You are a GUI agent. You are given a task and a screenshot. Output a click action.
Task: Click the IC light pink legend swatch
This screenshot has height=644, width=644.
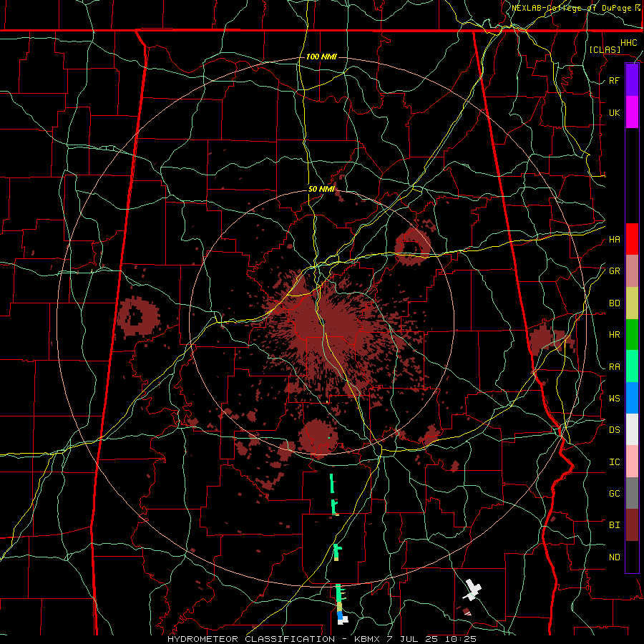click(632, 462)
